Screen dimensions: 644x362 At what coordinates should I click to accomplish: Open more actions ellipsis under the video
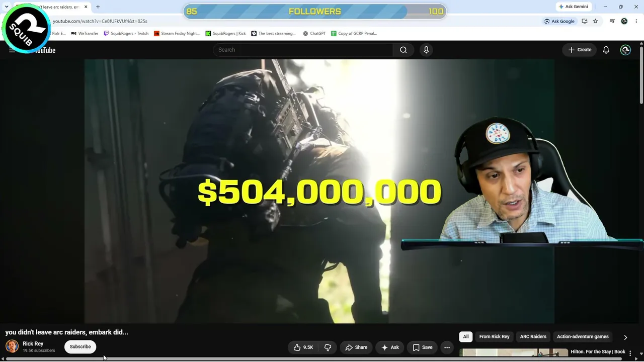coord(447,347)
